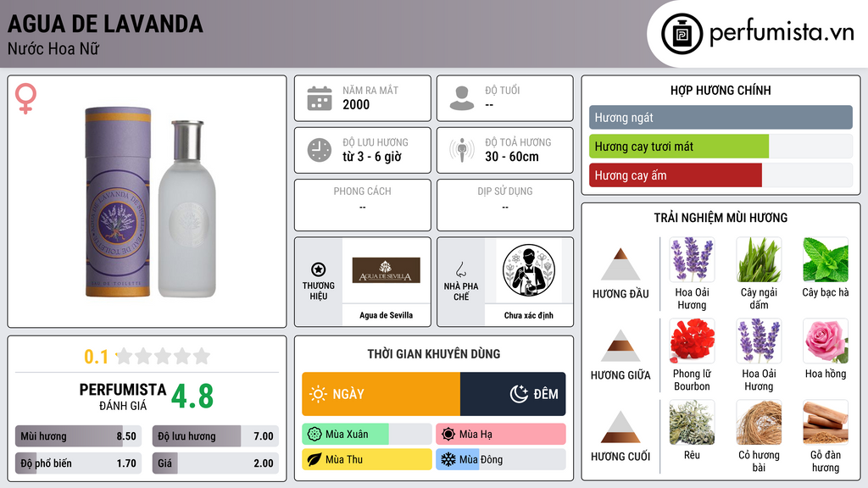Click the Độ lưu hương 7.00 rating bar
The height and width of the screenshot is (488, 868).
215,436
